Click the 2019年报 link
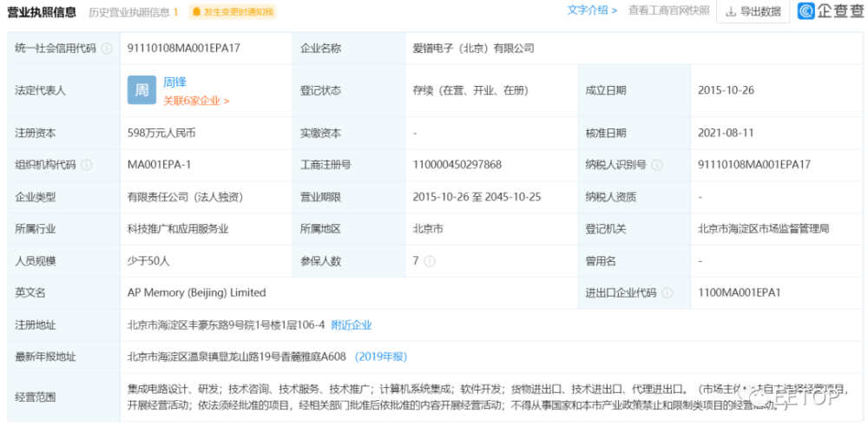The width and height of the screenshot is (868, 433). click(381, 358)
